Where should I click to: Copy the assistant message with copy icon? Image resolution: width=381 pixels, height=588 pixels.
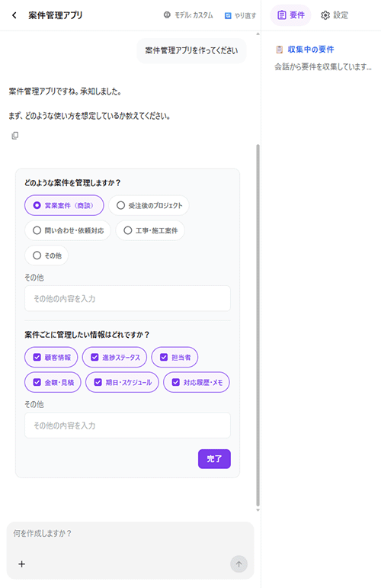pos(15,136)
